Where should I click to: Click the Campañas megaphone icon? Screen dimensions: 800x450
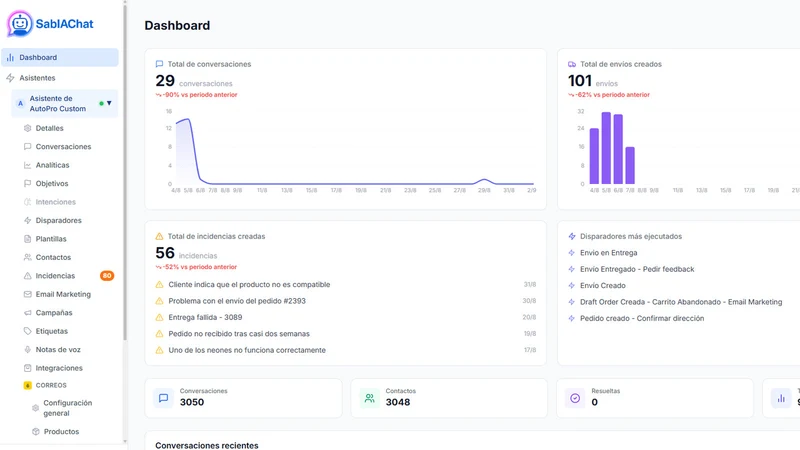[28, 312]
